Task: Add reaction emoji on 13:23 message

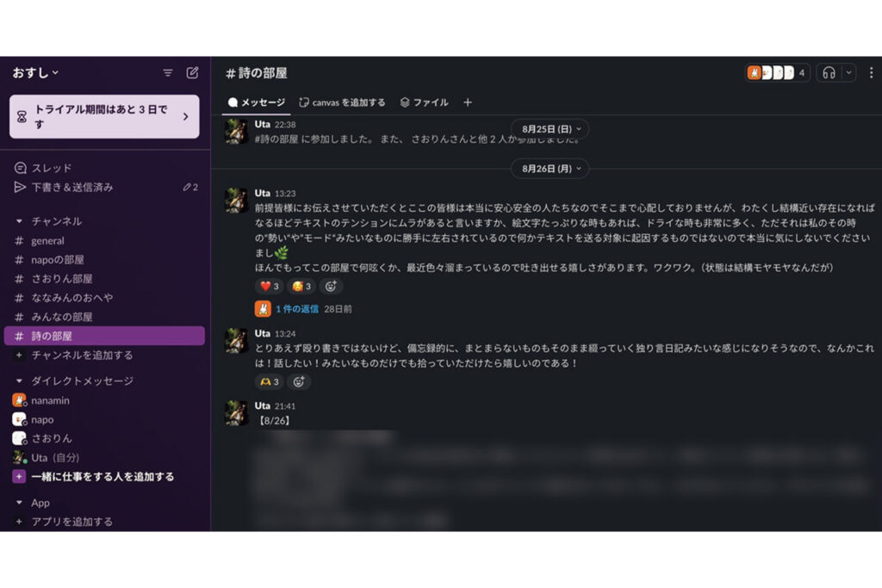Action: coord(331,286)
